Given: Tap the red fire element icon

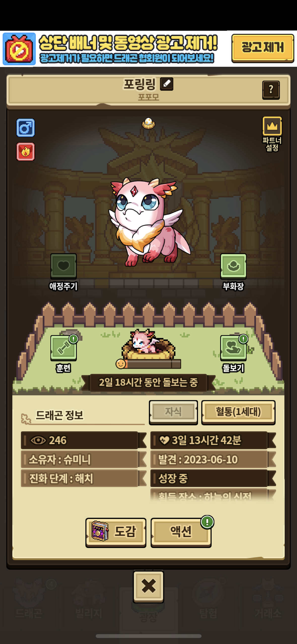Looking at the screenshot, I should click(25, 152).
